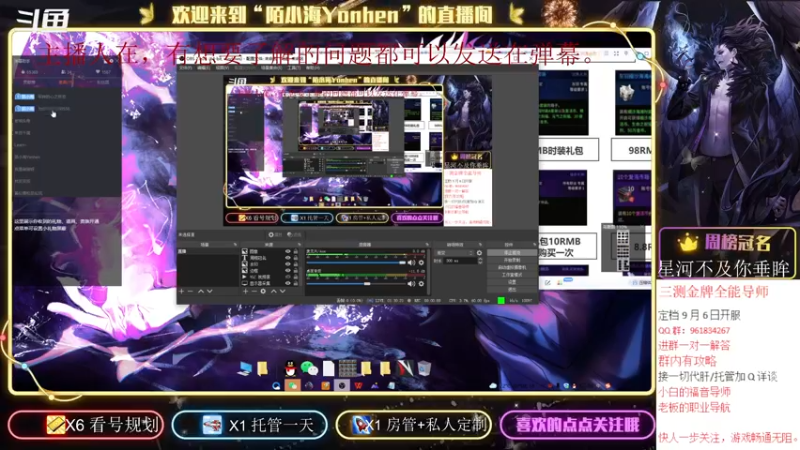Click the green status square in the OBS status bar
Image resolution: width=800 pixels, height=450 pixels.
click(501, 301)
